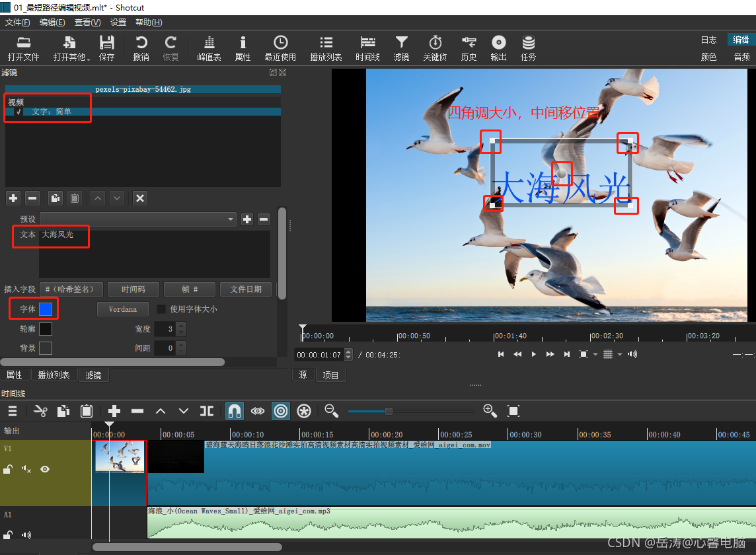Click the timeline zoom slider handle
Viewport: 756px width, 555px height.
[389, 412]
